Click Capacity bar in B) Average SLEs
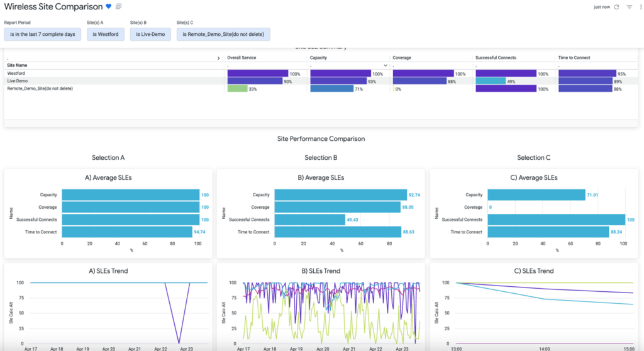 coord(340,195)
